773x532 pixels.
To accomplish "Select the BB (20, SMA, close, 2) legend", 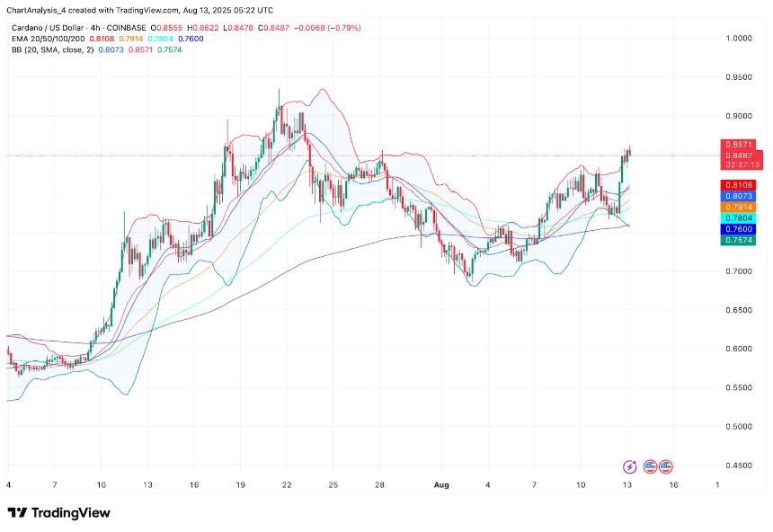I will click(52, 49).
